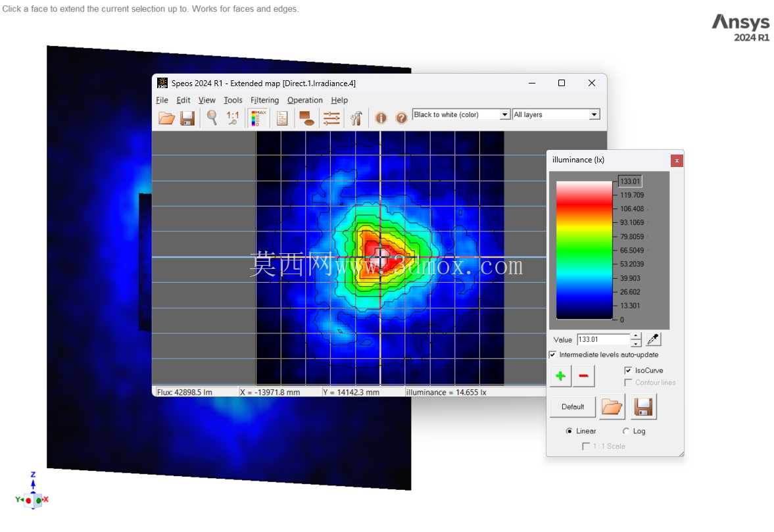This screenshot has width=774, height=532.
Task: Open the View menu
Action: (207, 100)
